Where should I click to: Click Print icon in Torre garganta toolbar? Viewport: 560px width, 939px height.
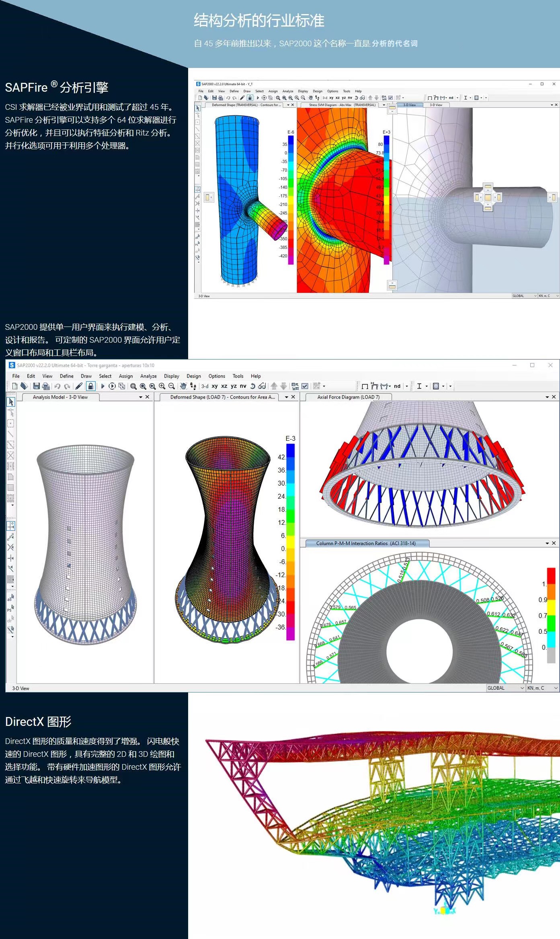coord(46,386)
